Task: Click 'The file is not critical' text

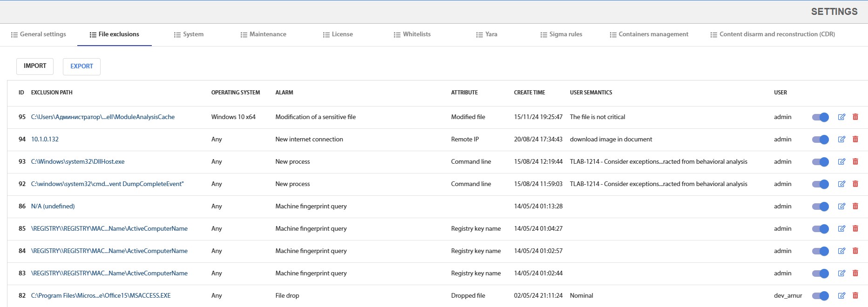Action: (x=597, y=117)
